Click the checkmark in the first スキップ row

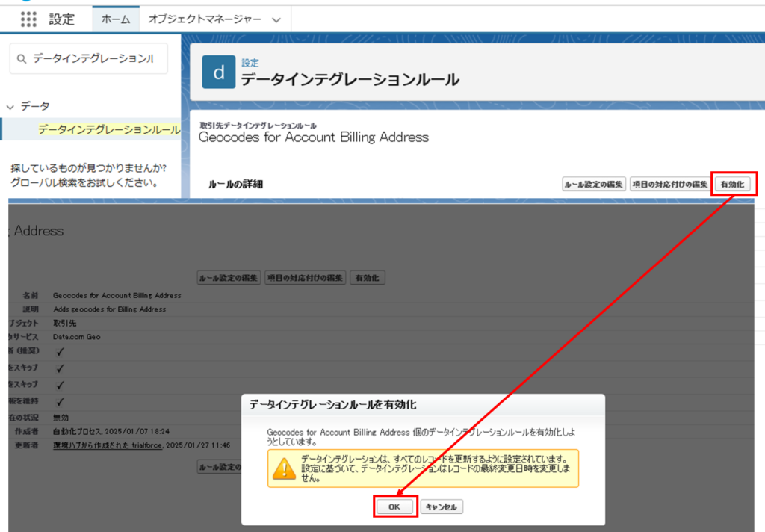coord(61,368)
